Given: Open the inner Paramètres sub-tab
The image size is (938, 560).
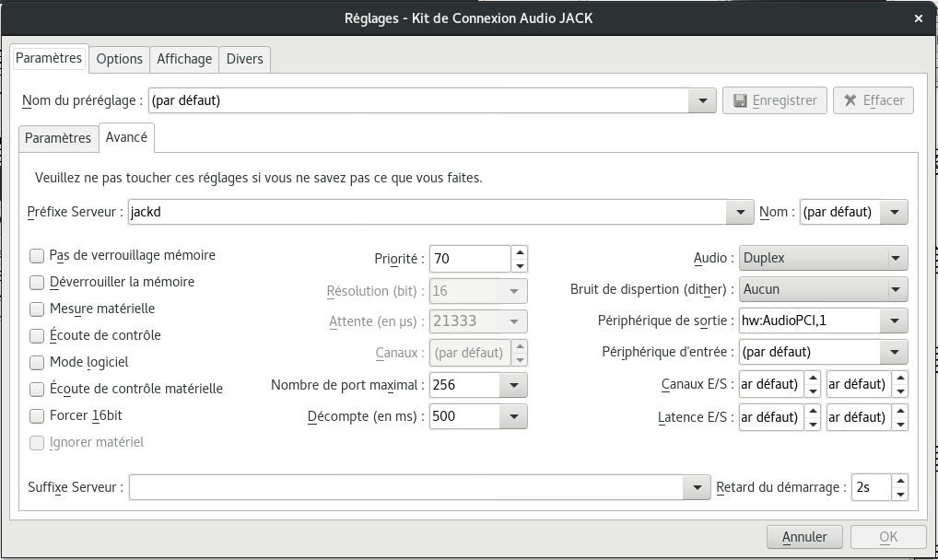Looking at the screenshot, I should [58, 138].
